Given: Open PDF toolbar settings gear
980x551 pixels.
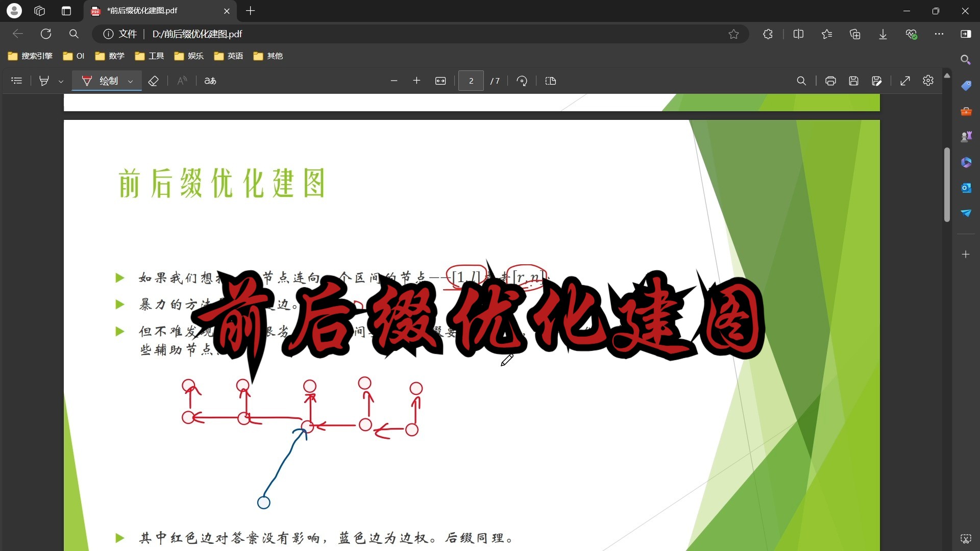Looking at the screenshot, I should click(928, 81).
